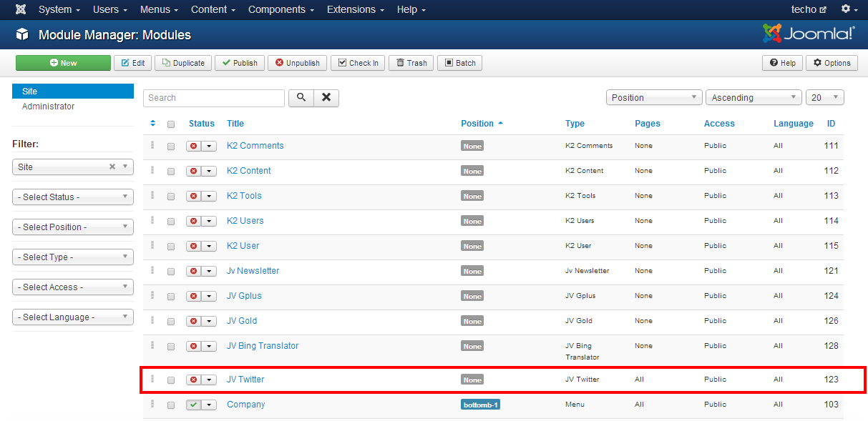
Task: Open status action arrow for K2 Comments
Action: [209, 146]
